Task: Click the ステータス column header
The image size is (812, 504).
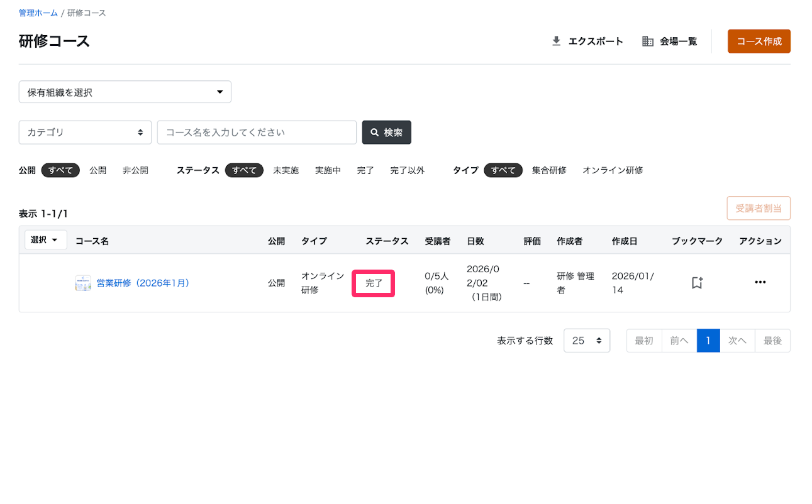Action: click(387, 241)
